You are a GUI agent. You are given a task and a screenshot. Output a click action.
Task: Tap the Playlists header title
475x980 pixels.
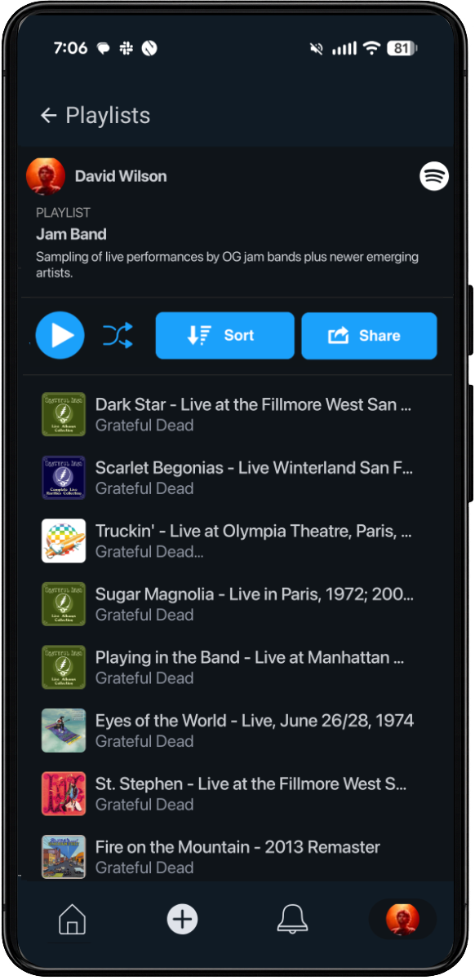tap(108, 116)
